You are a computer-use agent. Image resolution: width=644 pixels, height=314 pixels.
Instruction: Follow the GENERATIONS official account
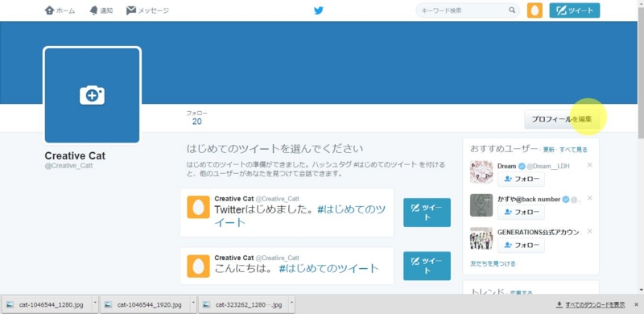coord(521,245)
